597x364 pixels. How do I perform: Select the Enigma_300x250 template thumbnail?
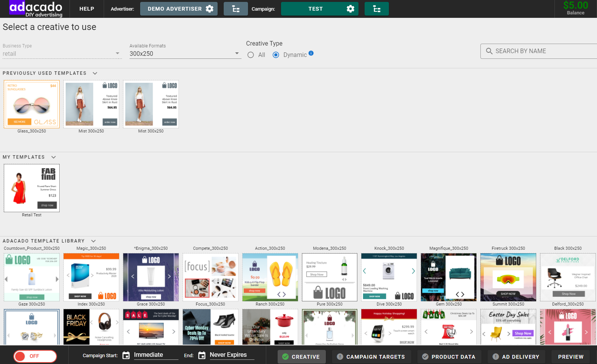coord(151,277)
